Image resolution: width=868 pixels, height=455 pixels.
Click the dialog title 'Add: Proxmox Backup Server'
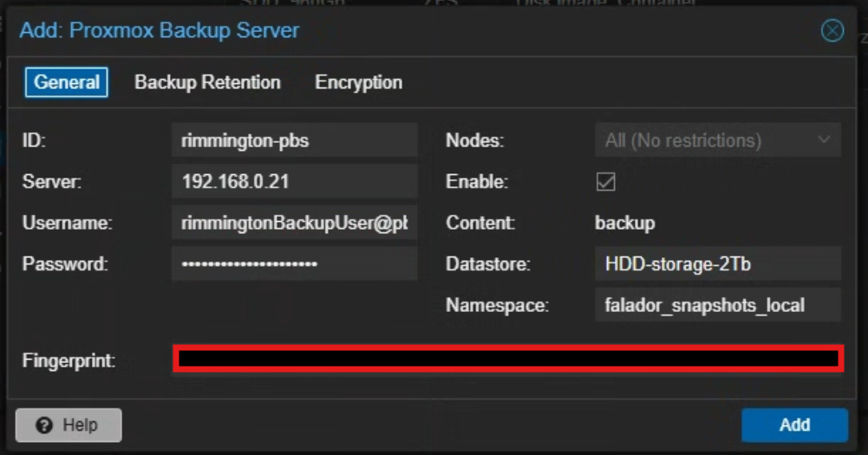[x=160, y=30]
